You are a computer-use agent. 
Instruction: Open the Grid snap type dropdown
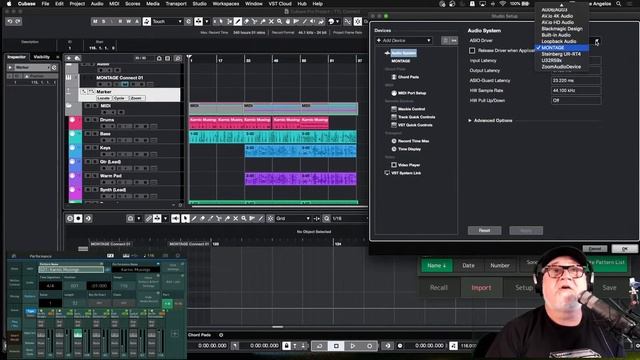(293, 219)
